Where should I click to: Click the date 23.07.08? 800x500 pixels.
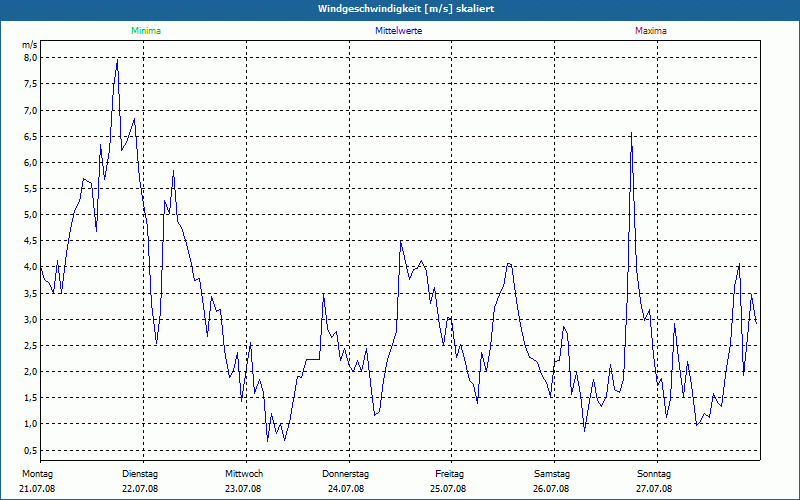point(243,489)
